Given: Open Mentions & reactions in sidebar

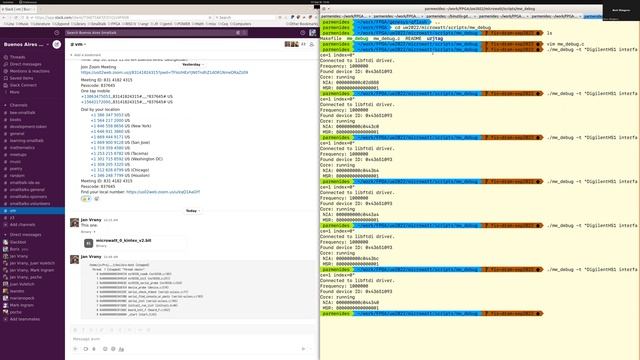Looking at the screenshot, I should coord(29,71).
